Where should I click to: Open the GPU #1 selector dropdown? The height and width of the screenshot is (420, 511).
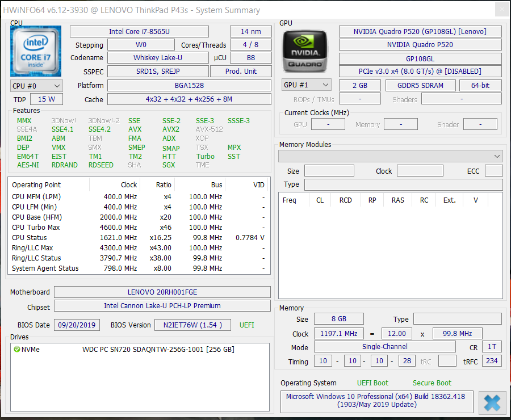[x=307, y=85]
